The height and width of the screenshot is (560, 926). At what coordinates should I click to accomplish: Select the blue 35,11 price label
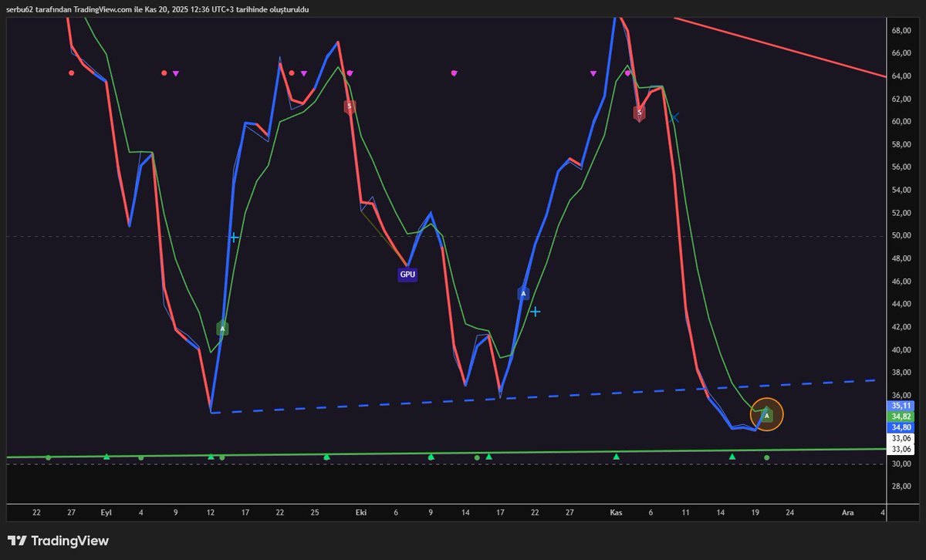pos(902,405)
